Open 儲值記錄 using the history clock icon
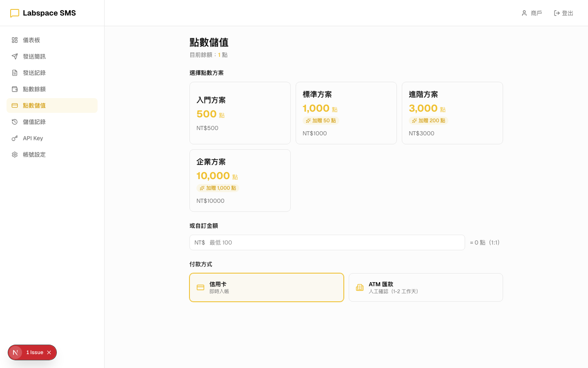This screenshot has width=588, height=368. [15, 122]
